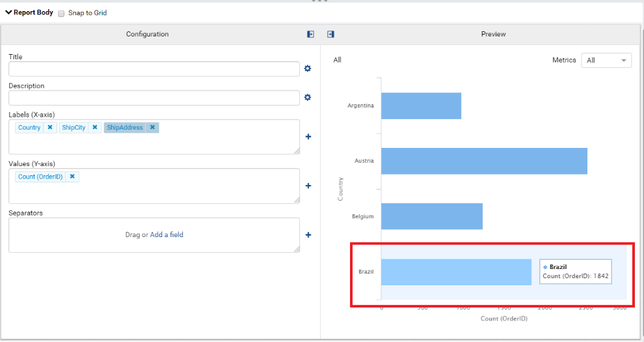Screen dimensions: 644x342
Task: Remove the ShipAddress label tag
Action: [x=152, y=128]
